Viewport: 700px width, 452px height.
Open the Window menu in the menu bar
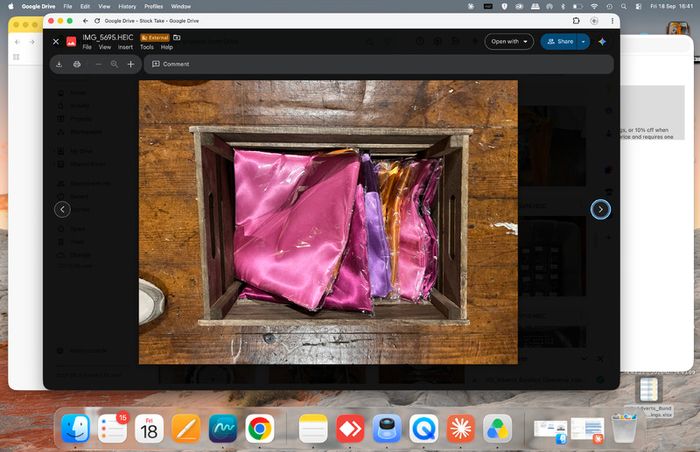point(181,6)
